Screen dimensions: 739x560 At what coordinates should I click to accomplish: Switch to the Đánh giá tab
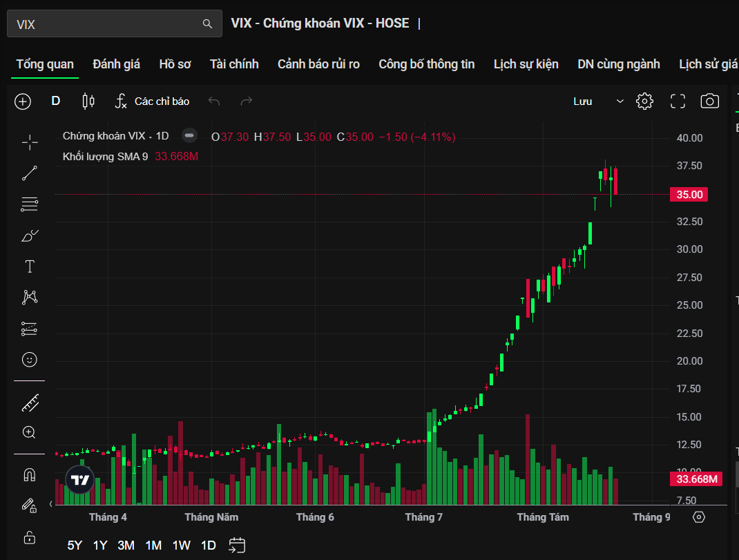coord(117,64)
